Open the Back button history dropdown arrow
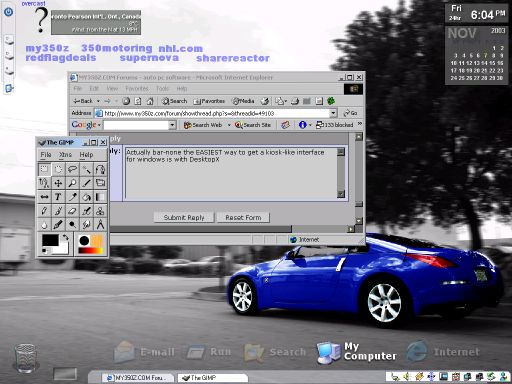The height and width of the screenshot is (384, 512). click(x=98, y=101)
